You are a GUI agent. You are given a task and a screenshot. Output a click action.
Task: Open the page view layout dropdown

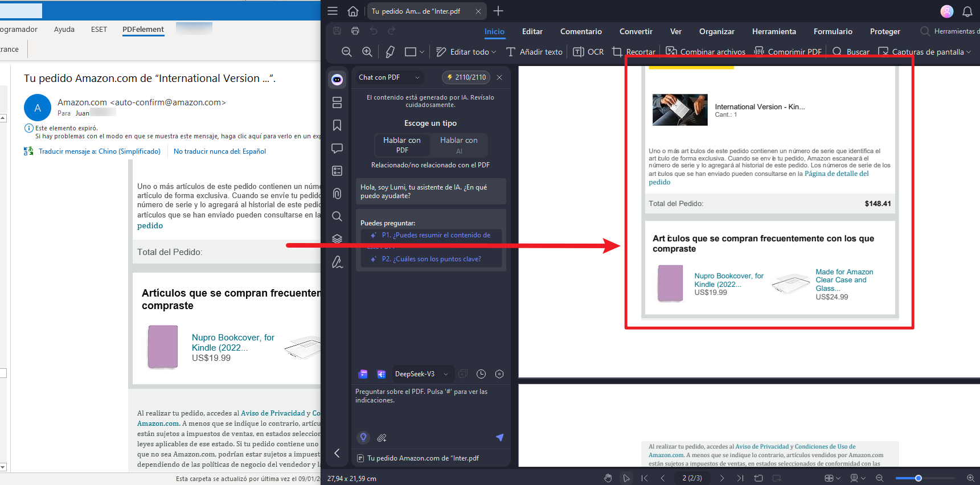coord(858,478)
